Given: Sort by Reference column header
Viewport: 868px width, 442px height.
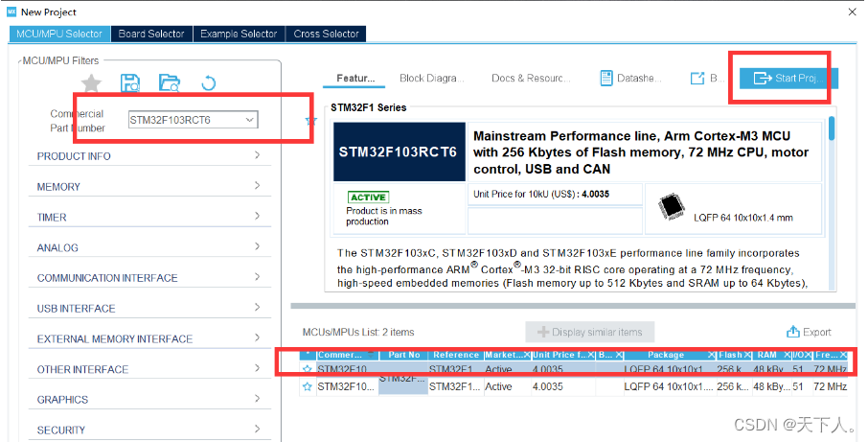Looking at the screenshot, I should [456, 355].
